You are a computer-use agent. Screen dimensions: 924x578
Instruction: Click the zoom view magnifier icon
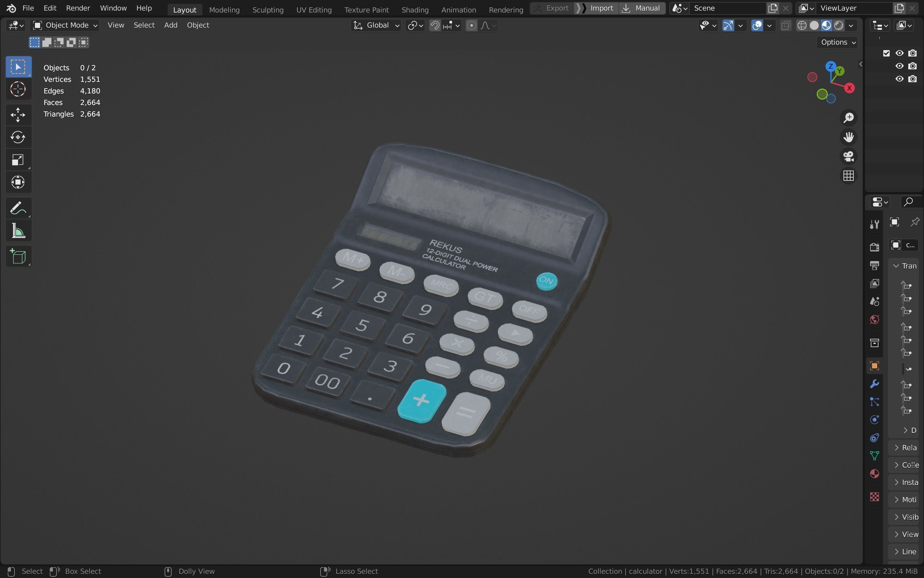coord(848,118)
